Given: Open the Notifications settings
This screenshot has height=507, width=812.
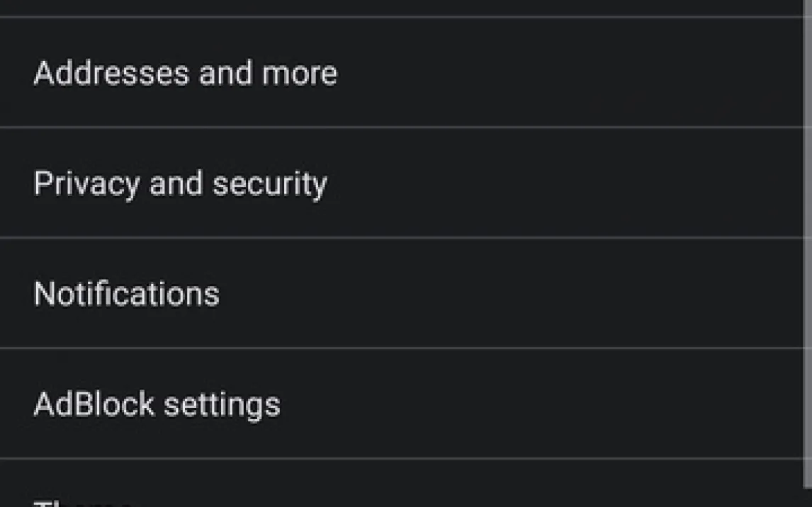Looking at the screenshot, I should click(x=126, y=294).
